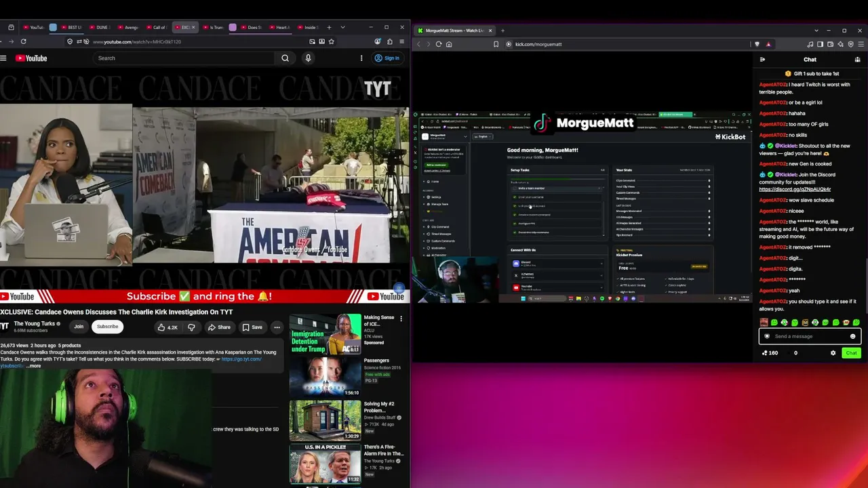Collapse the Kick chat panel
This screenshot has width=868, height=488.
coord(762,60)
